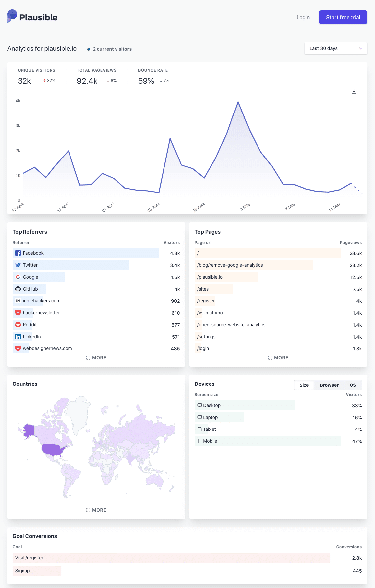Switch Devices to OS tab
375x588 pixels.
click(x=352, y=385)
